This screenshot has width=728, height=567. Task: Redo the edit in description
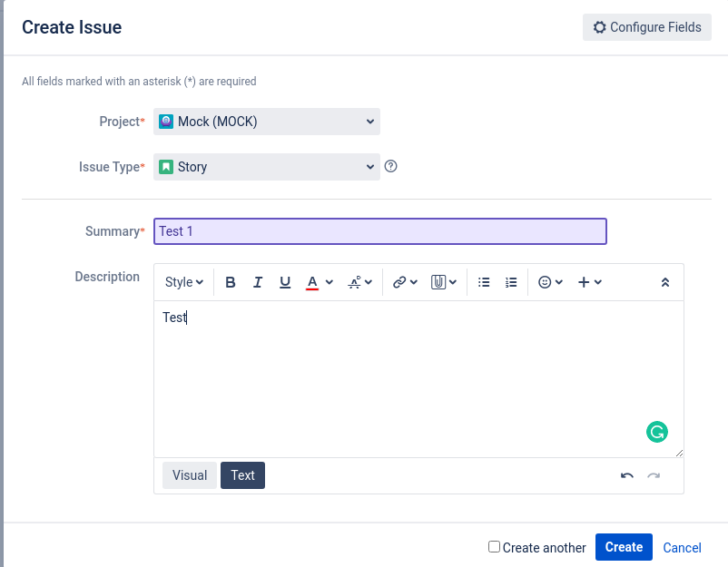pos(654,475)
